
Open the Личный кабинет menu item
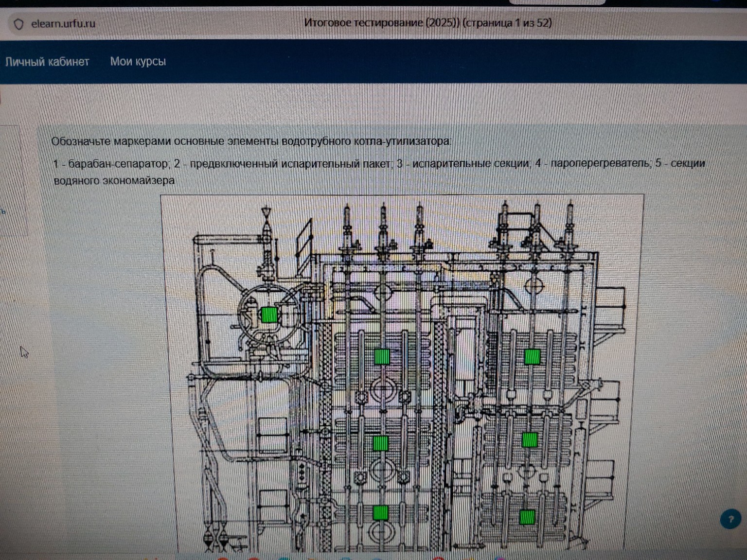[x=47, y=62]
